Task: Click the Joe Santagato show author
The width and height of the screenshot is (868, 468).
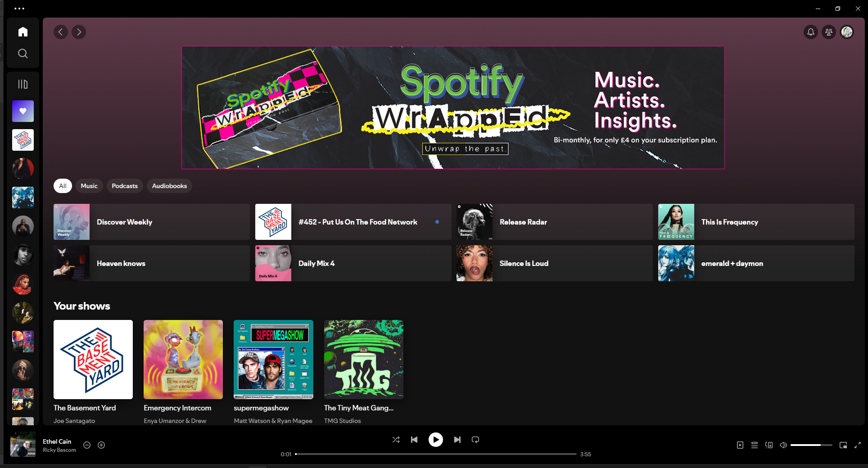Action: click(74, 421)
